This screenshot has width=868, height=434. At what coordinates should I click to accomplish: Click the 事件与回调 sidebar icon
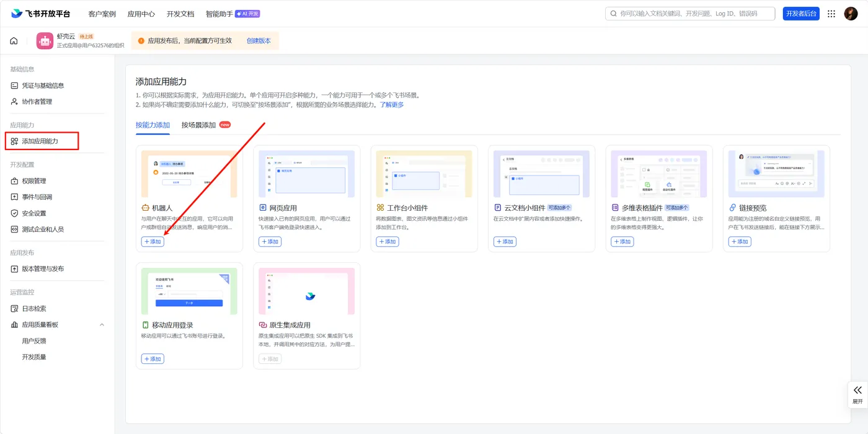(x=14, y=197)
